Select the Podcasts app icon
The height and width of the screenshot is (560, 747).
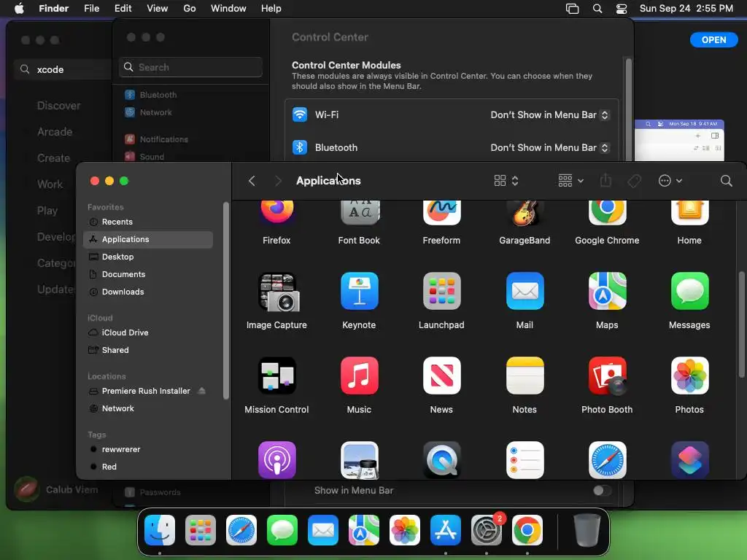point(276,460)
